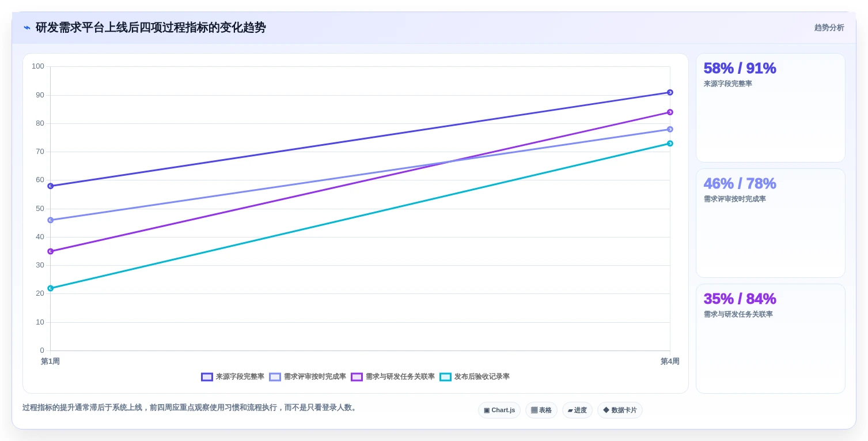Click the 100 y-axis tick label
Screen dimensions: 868x441
[x=38, y=66]
